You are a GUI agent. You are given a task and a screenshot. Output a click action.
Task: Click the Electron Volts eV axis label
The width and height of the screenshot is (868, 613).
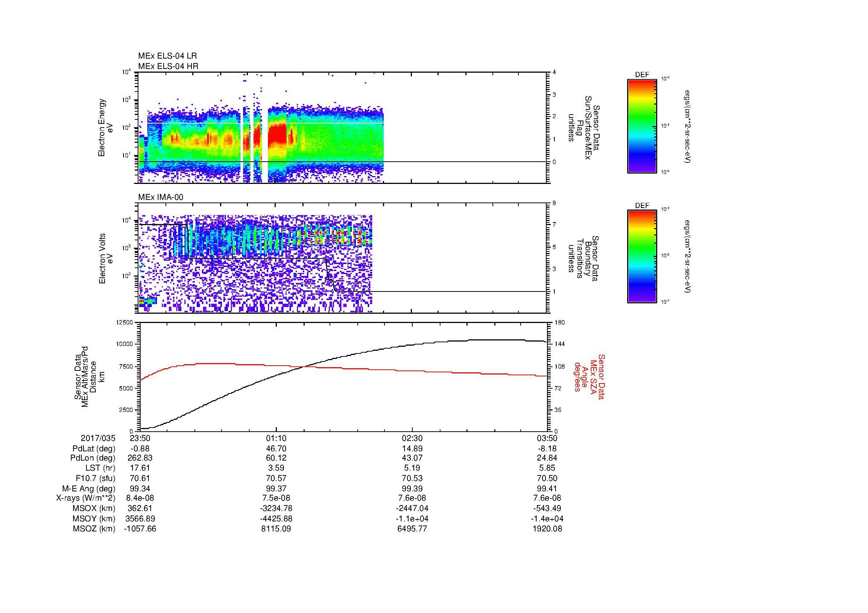(x=106, y=259)
